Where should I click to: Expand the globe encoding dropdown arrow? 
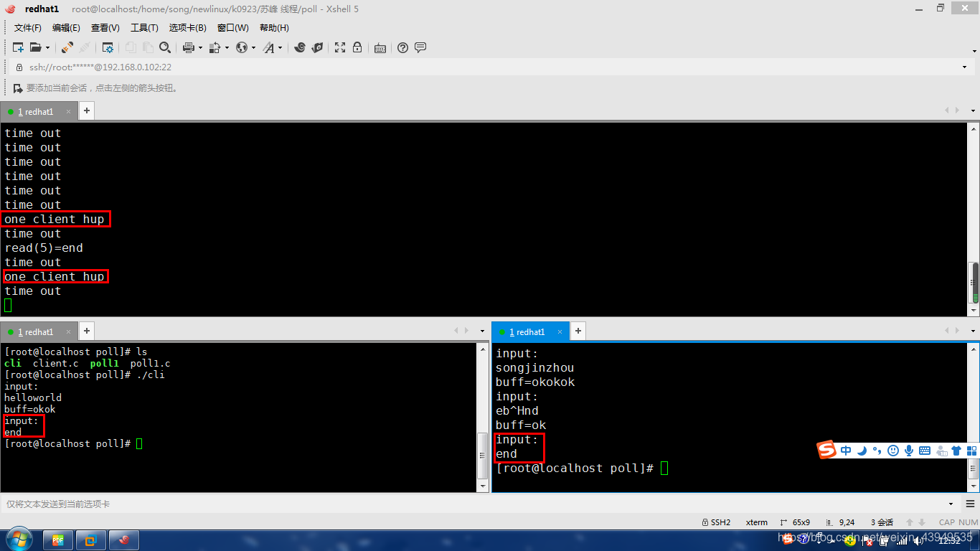point(254,48)
